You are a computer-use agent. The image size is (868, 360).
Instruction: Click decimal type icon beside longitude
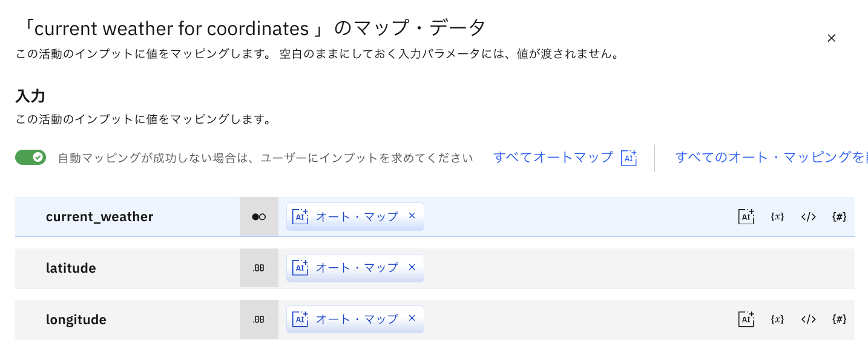(x=258, y=319)
